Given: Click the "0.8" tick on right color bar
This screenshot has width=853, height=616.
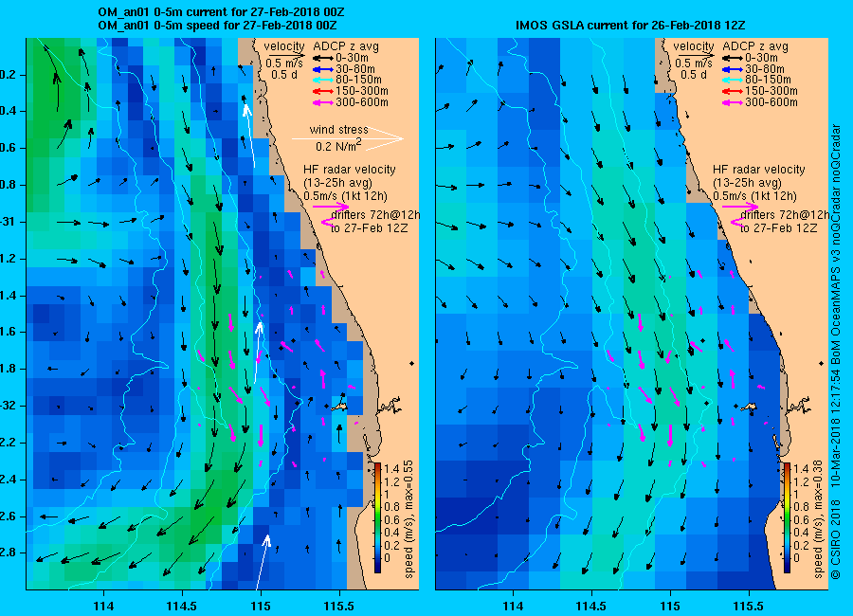Looking at the screenshot, I should (801, 507).
